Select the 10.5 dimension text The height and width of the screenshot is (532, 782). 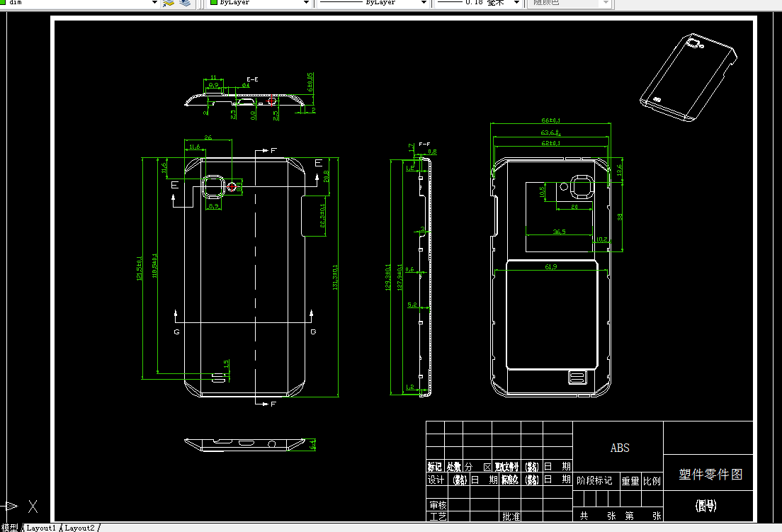(542, 192)
